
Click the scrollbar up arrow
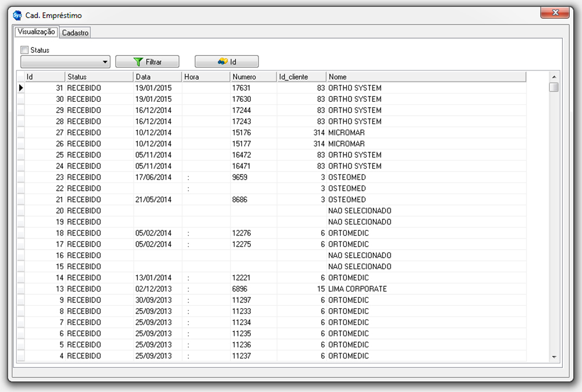tap(553, 77)
